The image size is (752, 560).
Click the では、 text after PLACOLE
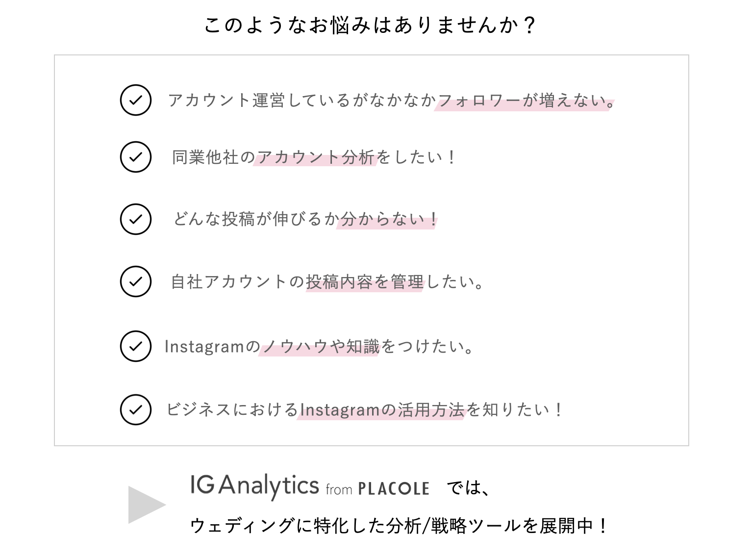[x=469, y=488]
